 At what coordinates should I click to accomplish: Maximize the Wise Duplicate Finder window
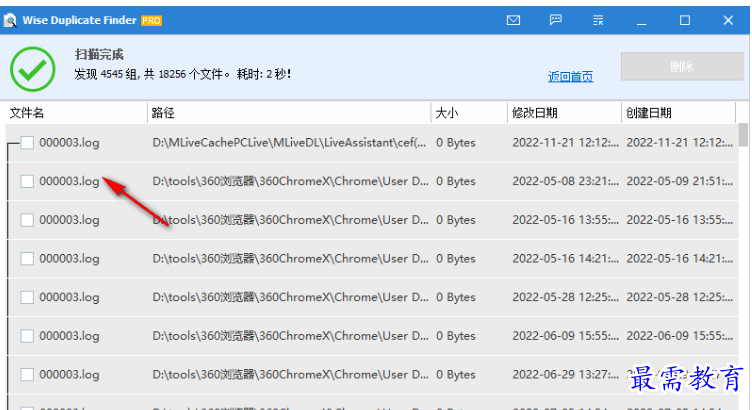[x=685, y=20]
